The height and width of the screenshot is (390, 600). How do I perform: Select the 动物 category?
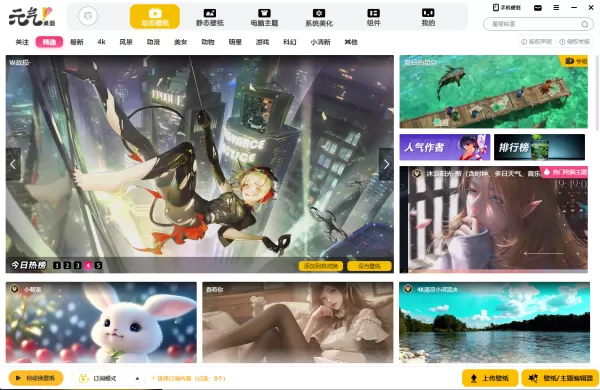point(208,42)
